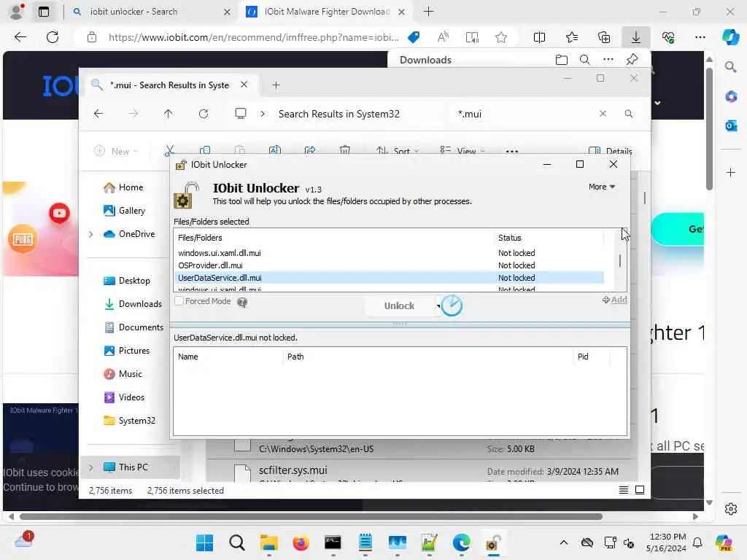Click the Unlock button
This screenshot has width=747, height=560.
399,306
